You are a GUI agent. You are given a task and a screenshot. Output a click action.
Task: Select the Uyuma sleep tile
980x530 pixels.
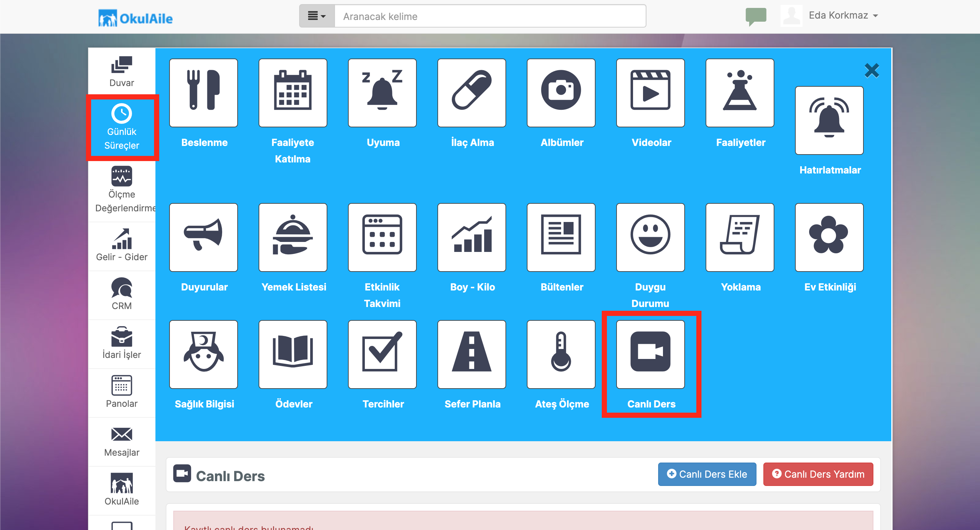coord(382,93)
